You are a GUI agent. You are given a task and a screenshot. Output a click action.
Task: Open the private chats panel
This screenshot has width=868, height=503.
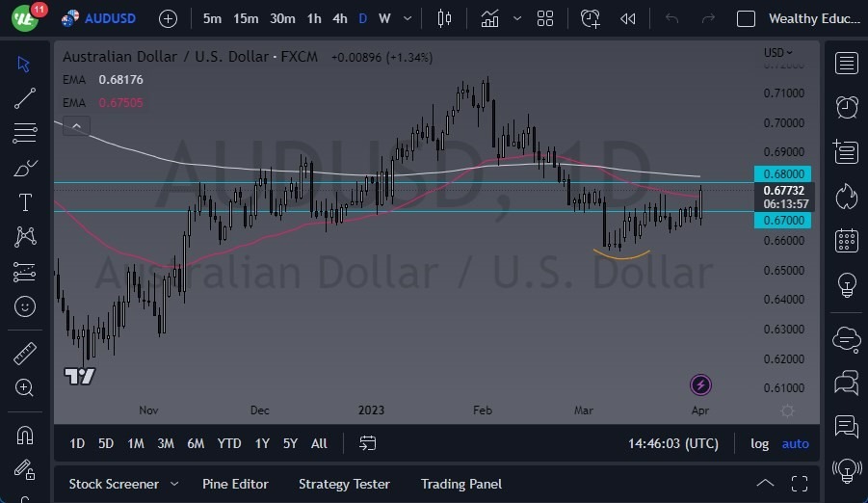[847, 383]
